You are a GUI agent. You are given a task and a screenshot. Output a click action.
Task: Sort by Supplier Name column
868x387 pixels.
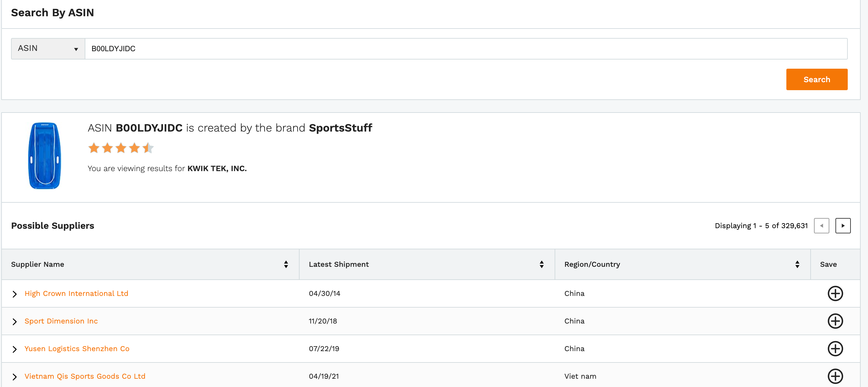[x=286, y=264]
